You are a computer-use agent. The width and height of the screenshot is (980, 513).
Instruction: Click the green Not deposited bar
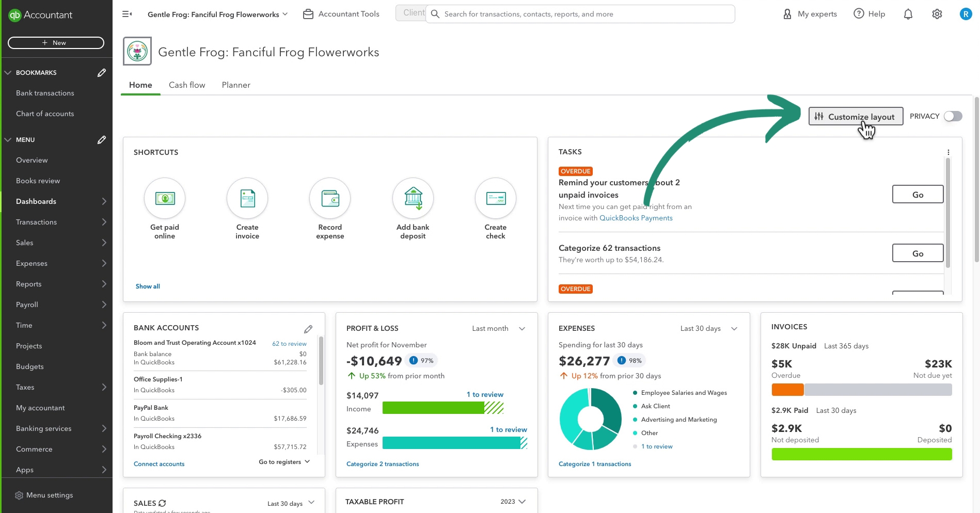[862, 454]
